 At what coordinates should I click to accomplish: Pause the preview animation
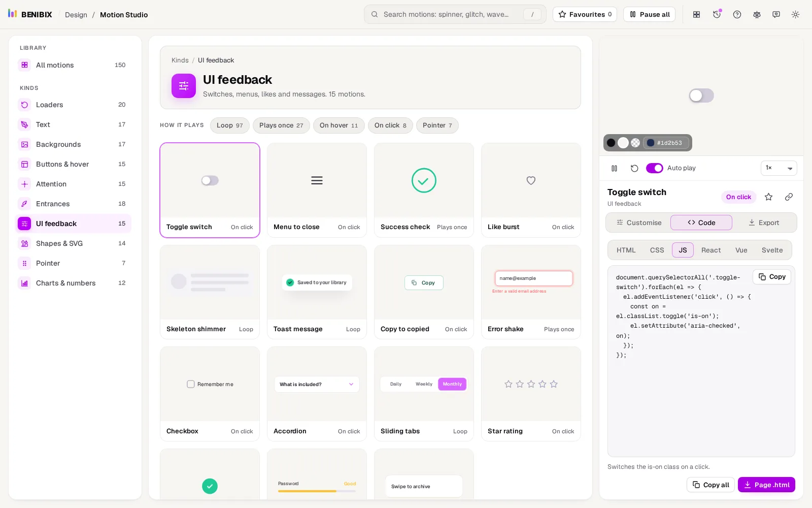(615, 168)
